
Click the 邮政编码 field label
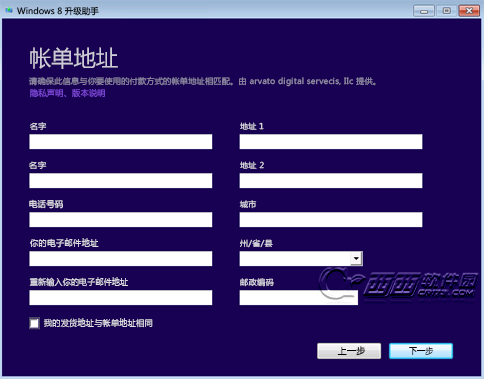click(x=257, y=282)
